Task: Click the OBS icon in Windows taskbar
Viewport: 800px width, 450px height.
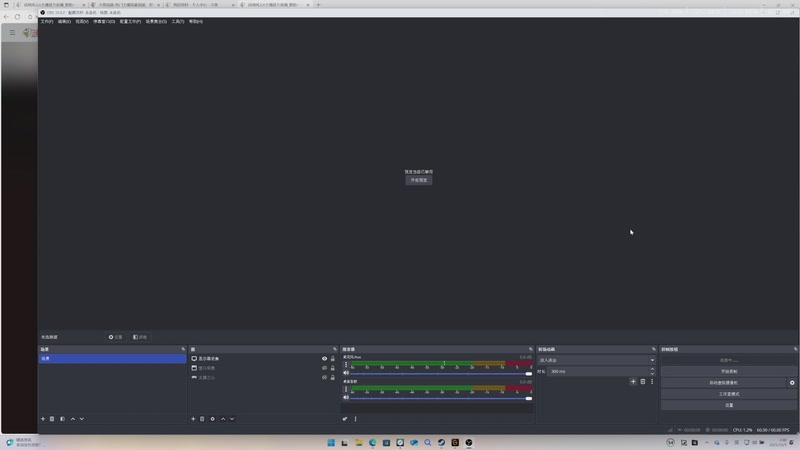Action: [x=469, y=443]
